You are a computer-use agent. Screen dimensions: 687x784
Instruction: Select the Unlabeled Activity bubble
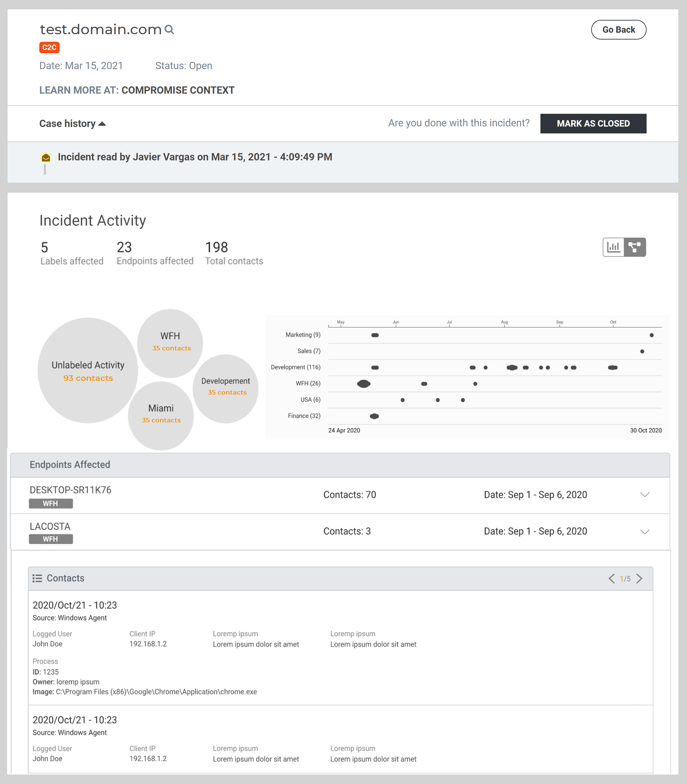tap(88, 370)
